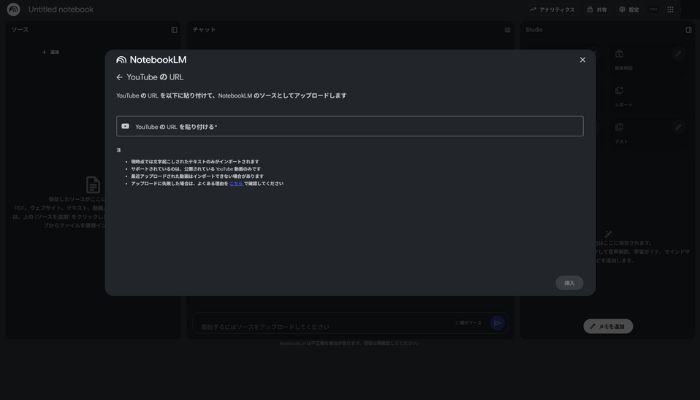Click the first Studio card icon

[x=619, y=54]
